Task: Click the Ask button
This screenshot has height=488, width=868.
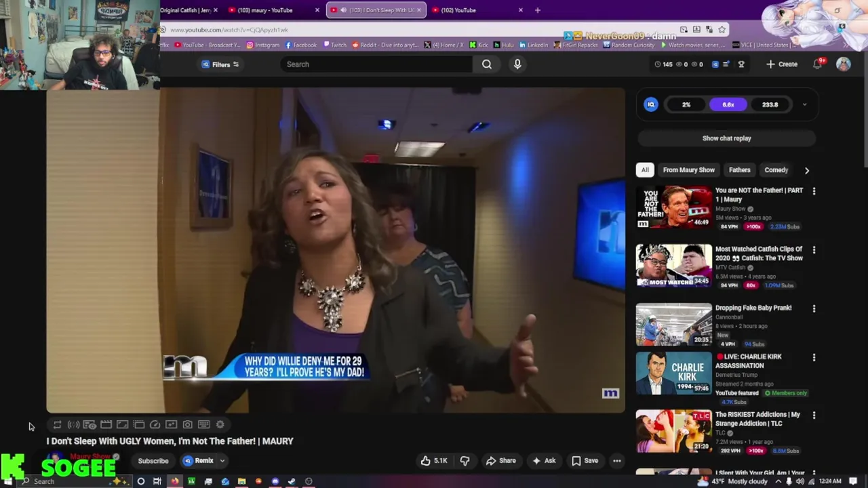Action: pos(543,461)
